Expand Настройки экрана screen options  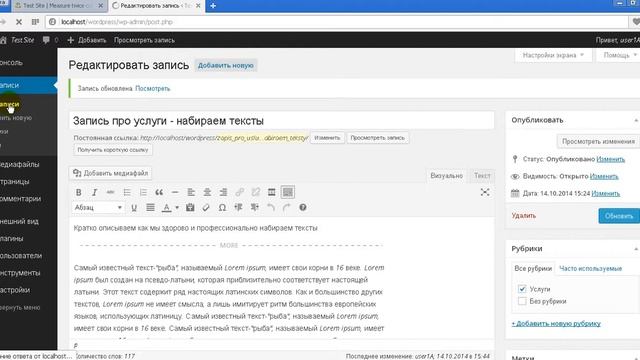[553, 55]
